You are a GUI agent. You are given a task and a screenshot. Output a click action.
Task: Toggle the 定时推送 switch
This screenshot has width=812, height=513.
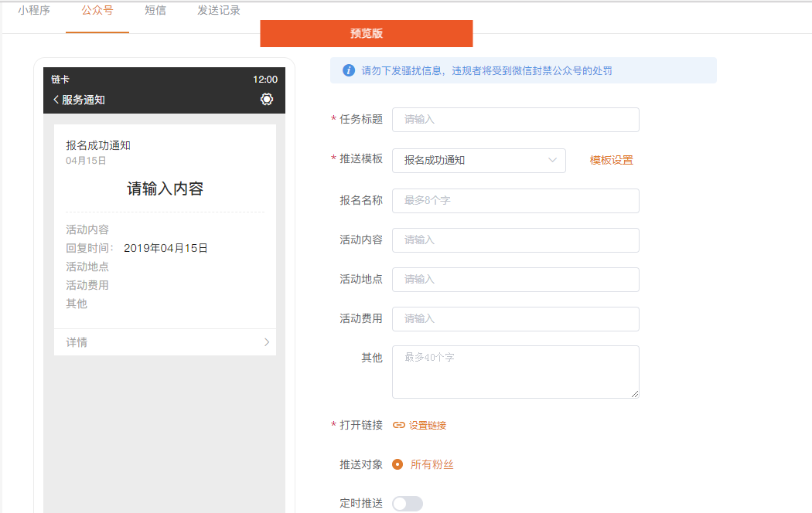click(408, 504)
